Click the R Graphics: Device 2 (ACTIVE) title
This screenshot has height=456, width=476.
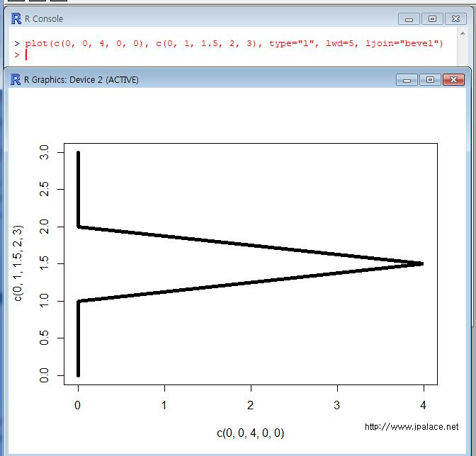(x=81, y=80)
